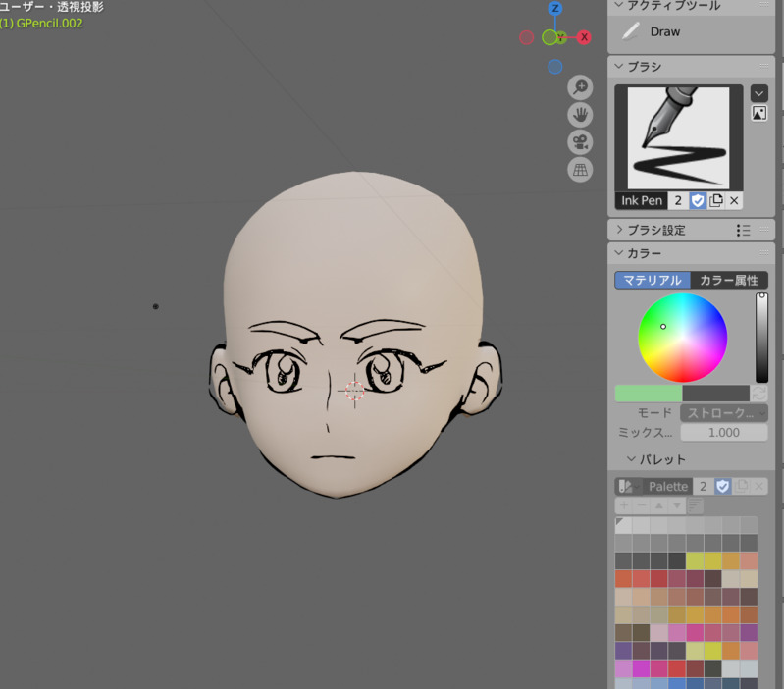Click the ユーザー・透視投影 view label
The image size is (784, 689).
[x=51, y=7]
